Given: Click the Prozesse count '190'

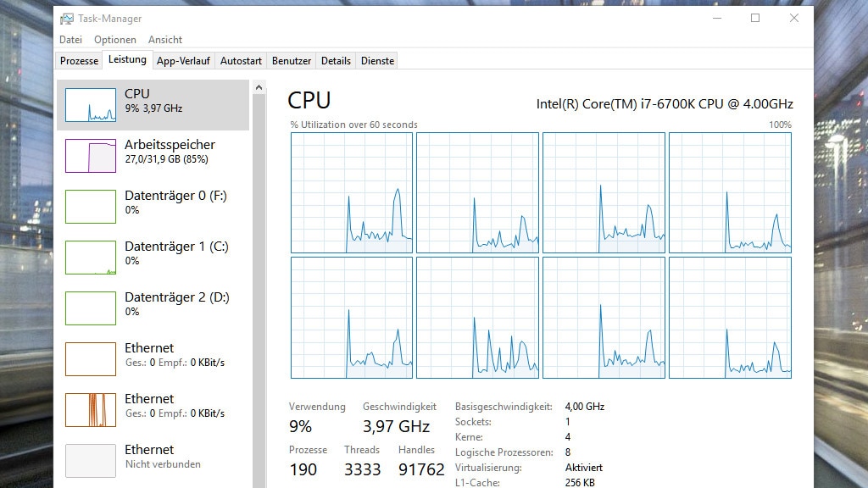Looking at the screenshot, I should (x=303, y=469).
